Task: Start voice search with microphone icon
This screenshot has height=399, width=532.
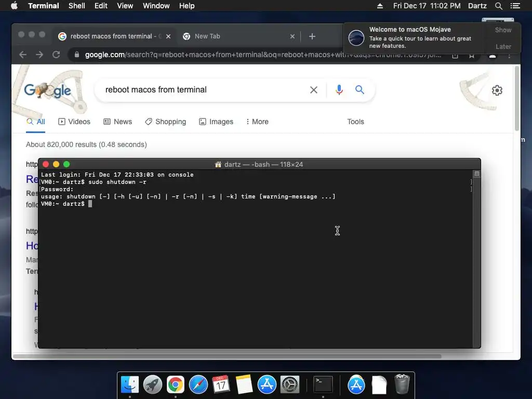Action: click(339, 90)
